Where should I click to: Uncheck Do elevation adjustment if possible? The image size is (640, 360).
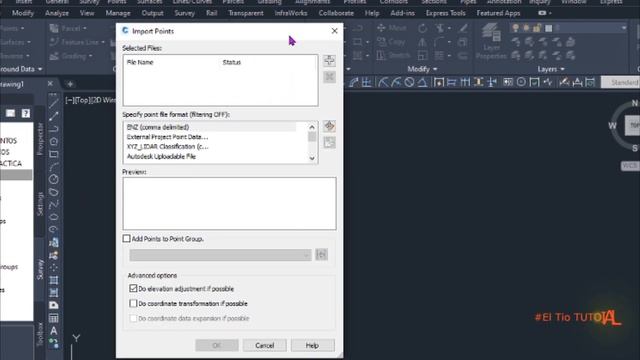tap(133, 289)
